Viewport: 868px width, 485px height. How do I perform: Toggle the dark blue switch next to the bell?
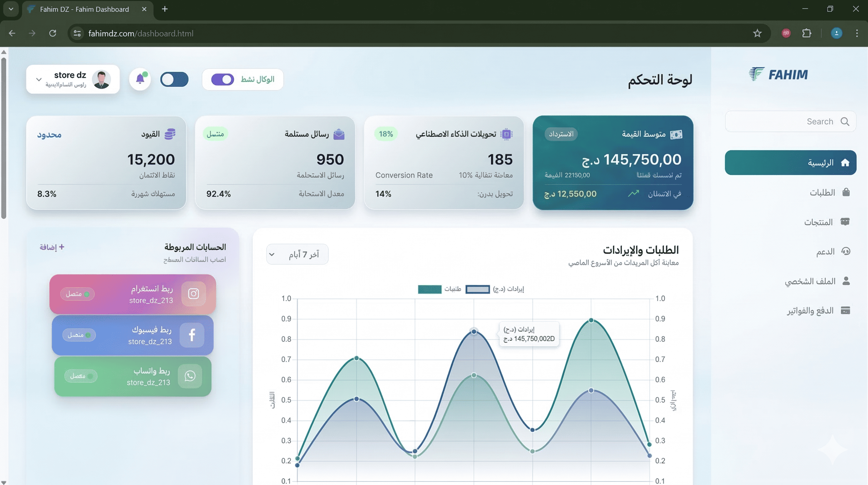174,80
